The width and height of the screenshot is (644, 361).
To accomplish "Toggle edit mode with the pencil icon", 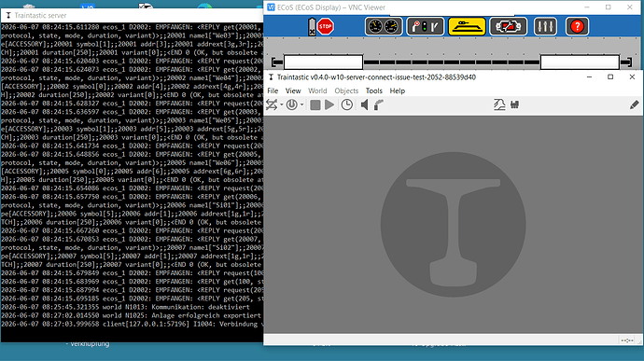I will pyautogui.click(x=634, y=105).
